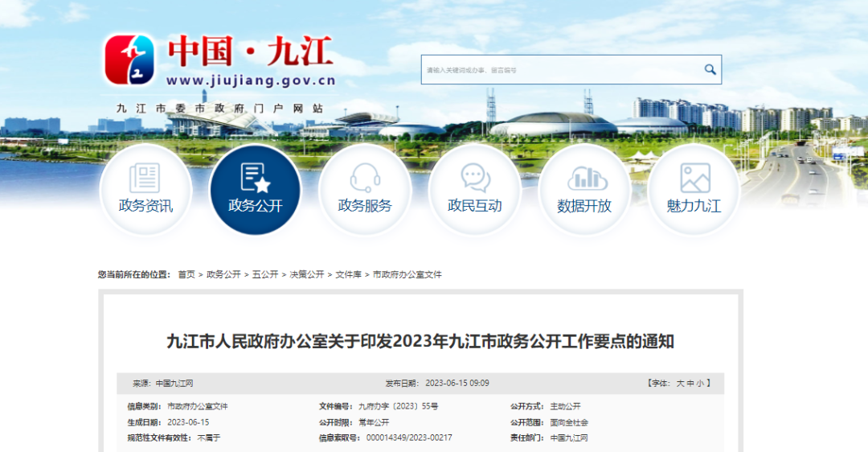Select the 数据开放 navigation label
Viewport: 868px width, 452px height.
click(x=584, y=206)
